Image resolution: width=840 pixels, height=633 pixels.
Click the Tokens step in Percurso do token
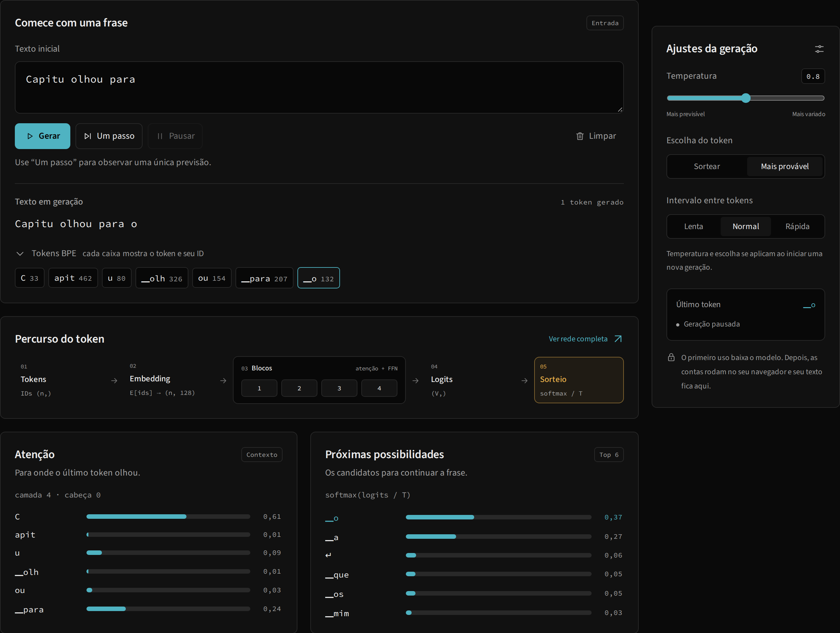point(60,380)
